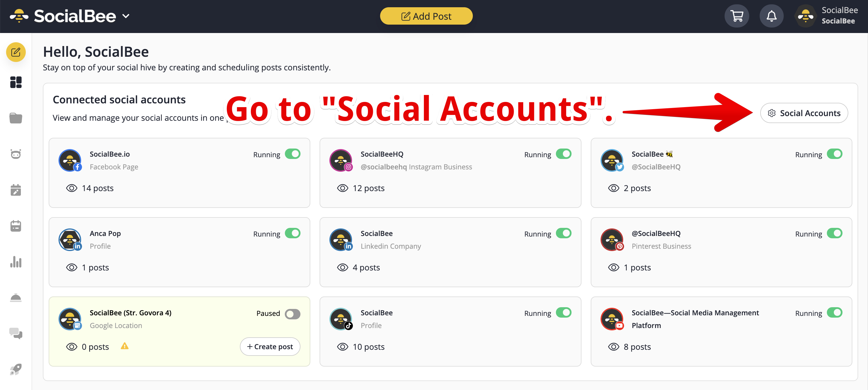
Task: Expand the SocialBee workspace dropdown chevron
Action: tap(126, 16)
